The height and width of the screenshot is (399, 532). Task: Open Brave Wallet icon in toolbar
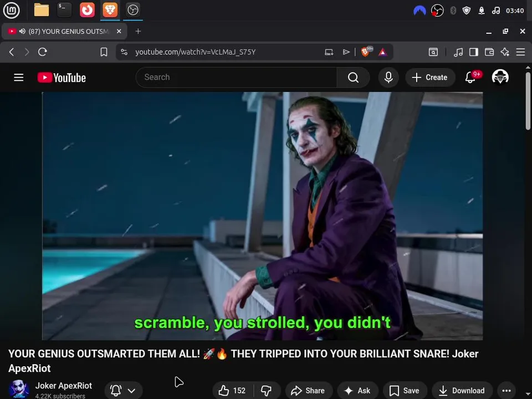(489, 52)
